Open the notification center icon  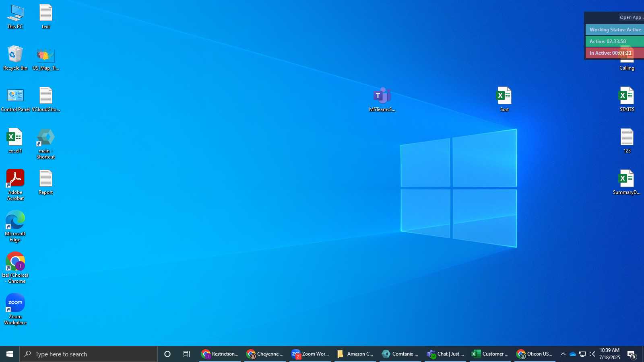(632, 354)
